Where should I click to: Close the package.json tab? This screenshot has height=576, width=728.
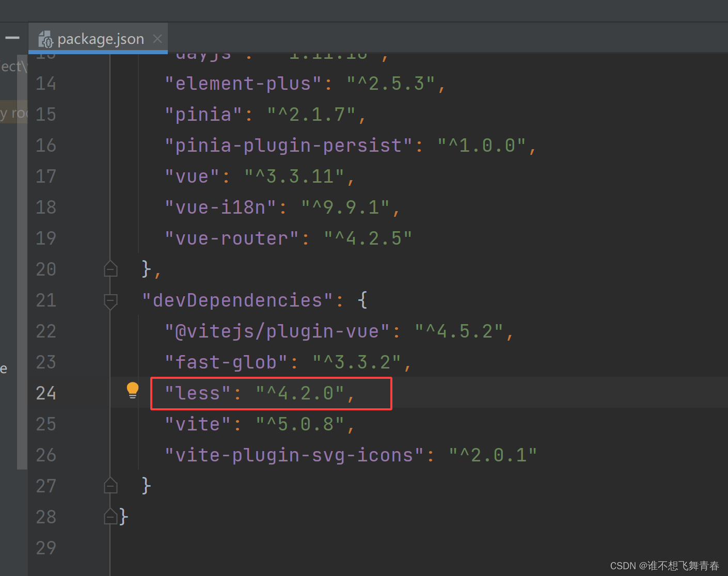click(157, 38)
